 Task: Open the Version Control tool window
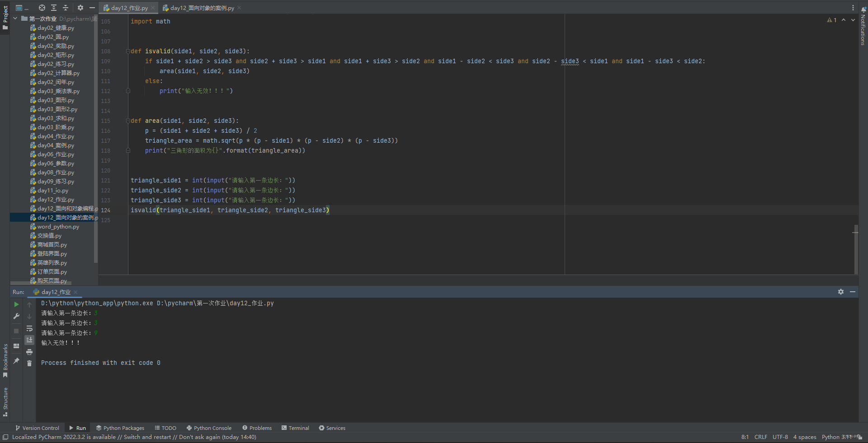pos(37,428)
